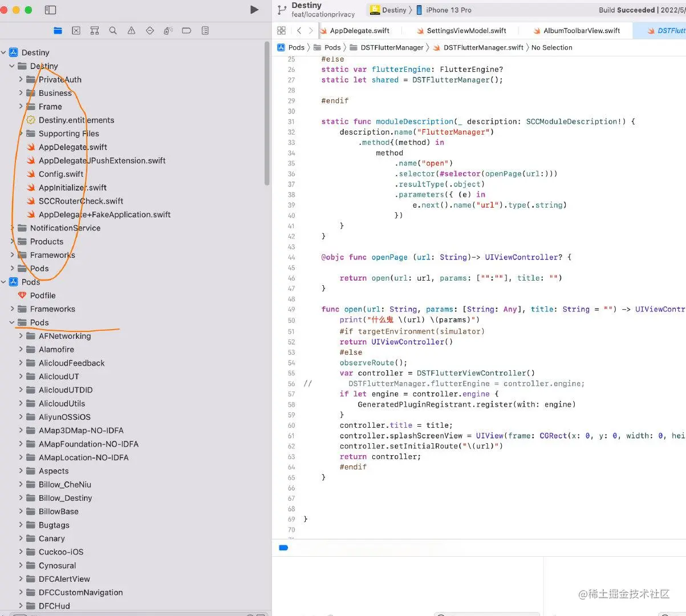The height and width of the screenshot is (616, 686).
Task: Select the Canary pod
Action: click(x=52, y=538)
